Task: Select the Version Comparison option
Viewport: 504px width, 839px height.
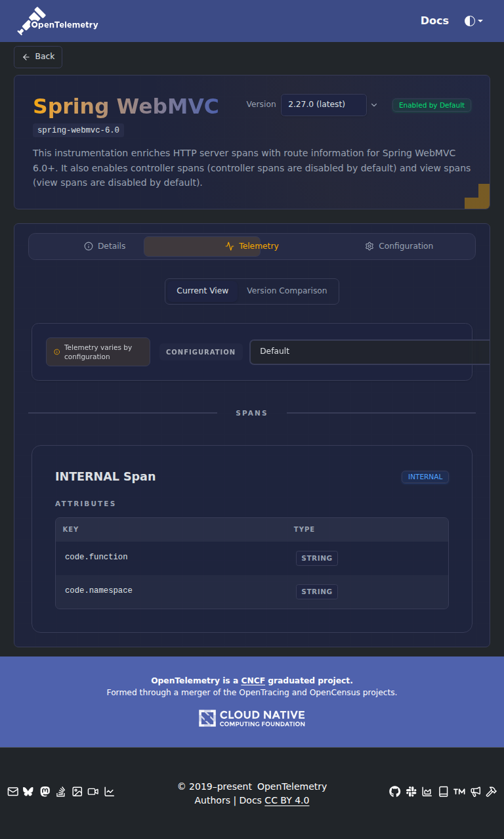Action: click(287, 291)
